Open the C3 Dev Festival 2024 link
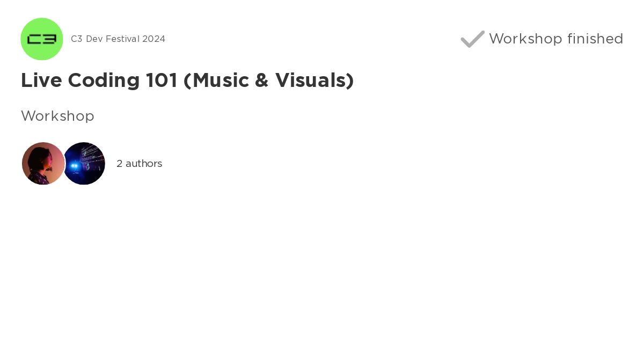This screenshot has height=337, width=644. tap(118, 39)
